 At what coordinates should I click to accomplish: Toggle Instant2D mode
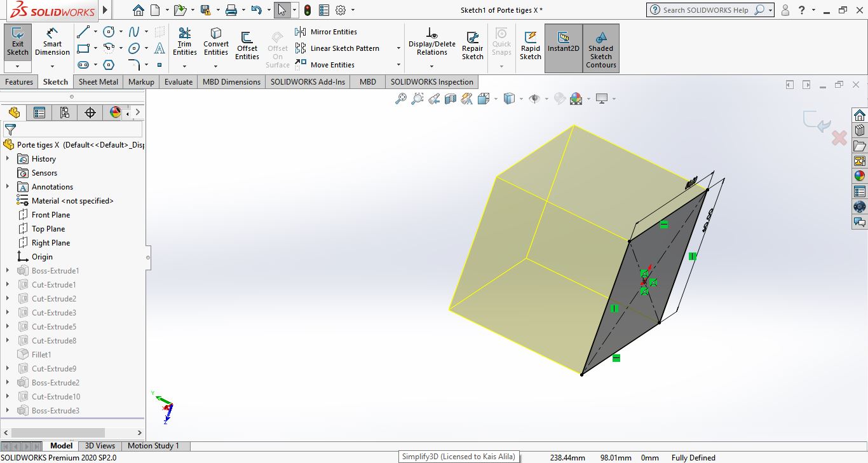tap(563, 48)
